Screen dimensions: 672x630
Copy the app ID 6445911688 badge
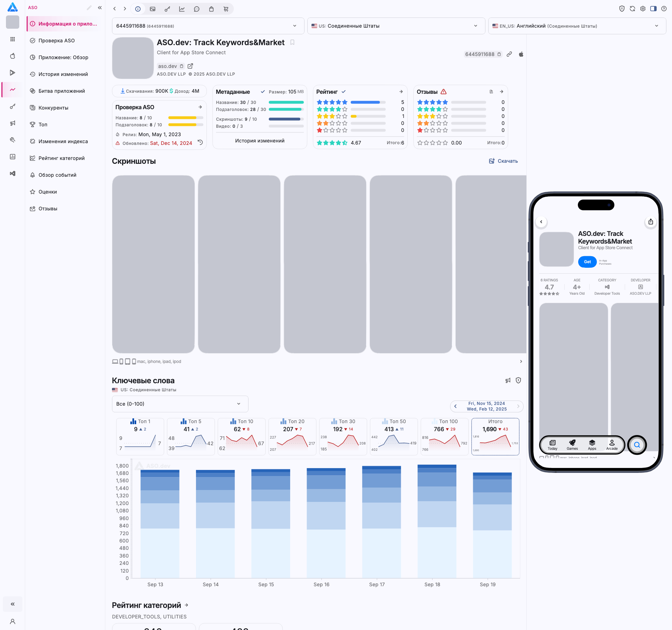[483, 54]
